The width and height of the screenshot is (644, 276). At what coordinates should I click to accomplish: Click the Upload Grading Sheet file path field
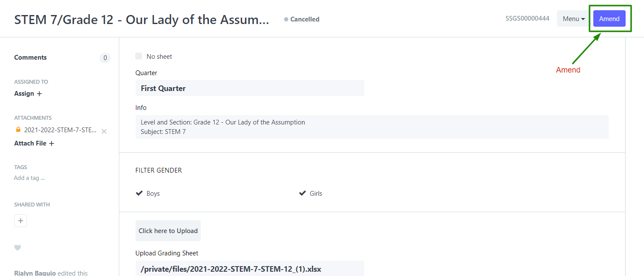(x=250, y=269)
